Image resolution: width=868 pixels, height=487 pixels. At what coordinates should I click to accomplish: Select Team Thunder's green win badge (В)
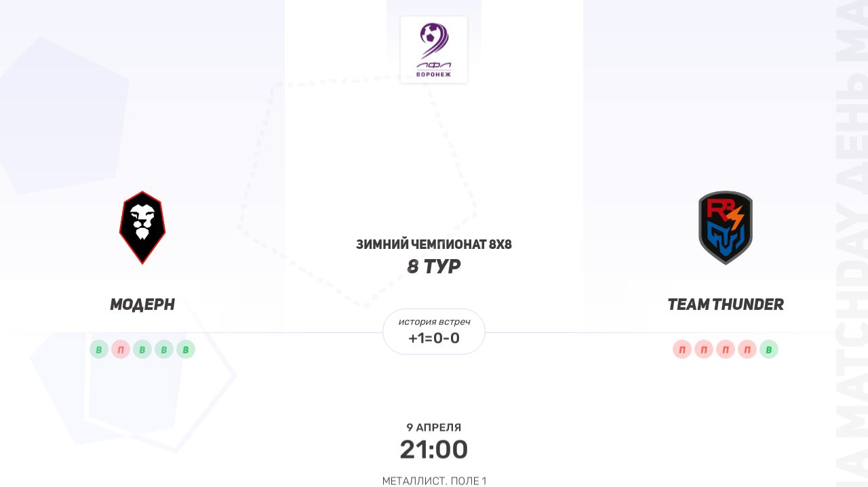(769, 349)
